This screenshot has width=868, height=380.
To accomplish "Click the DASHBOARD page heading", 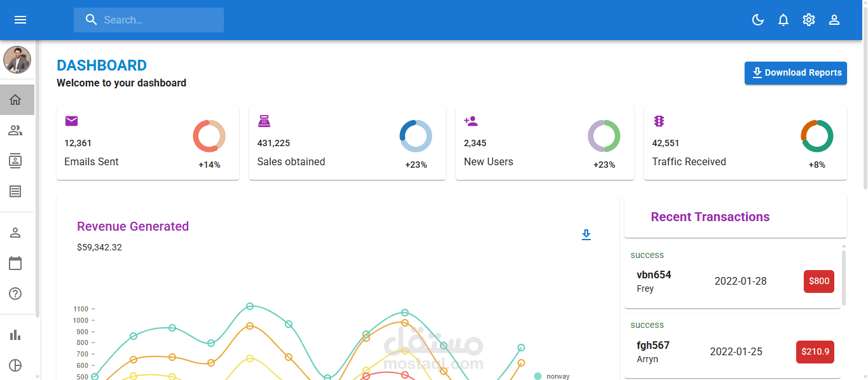I will click(x=102, y=65).
